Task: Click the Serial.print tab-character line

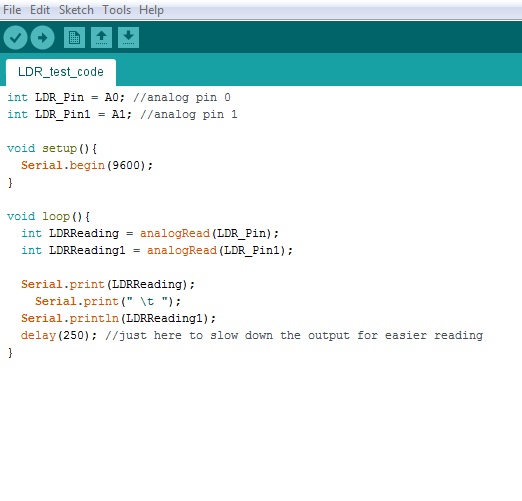Action: click(x=108, y=301)
